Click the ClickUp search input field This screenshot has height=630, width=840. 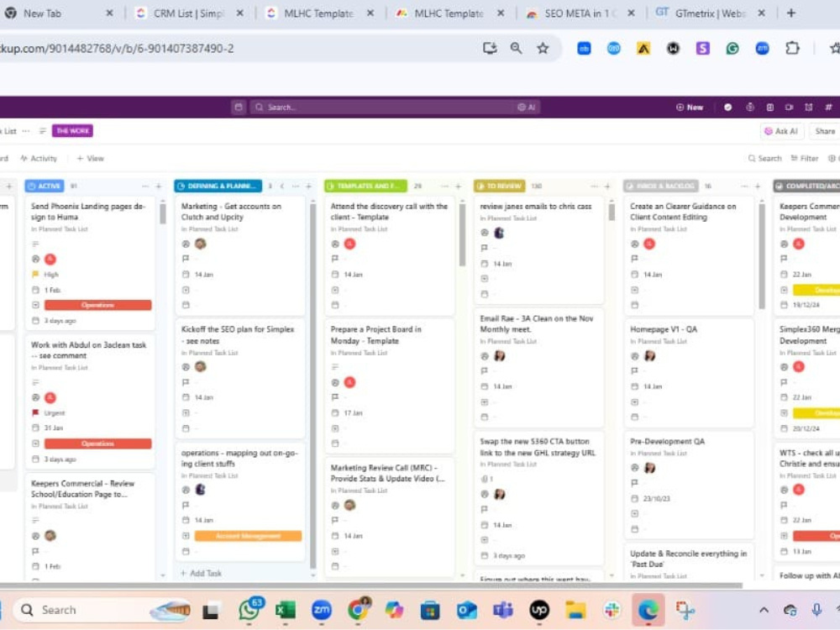point(384,108)
